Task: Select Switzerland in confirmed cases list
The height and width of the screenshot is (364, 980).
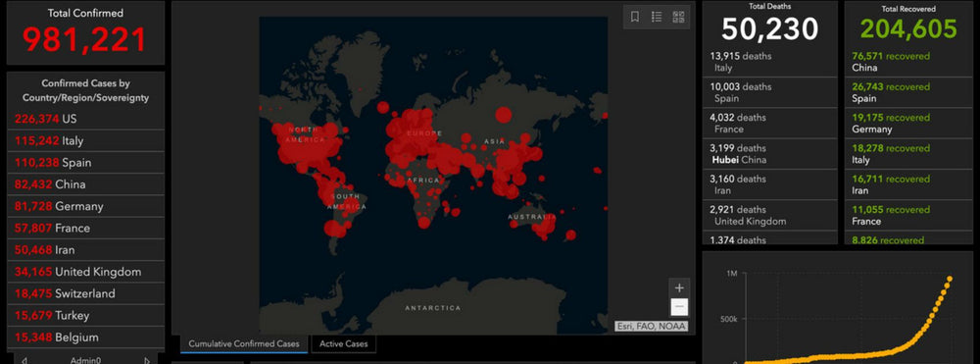Action: 85,293
